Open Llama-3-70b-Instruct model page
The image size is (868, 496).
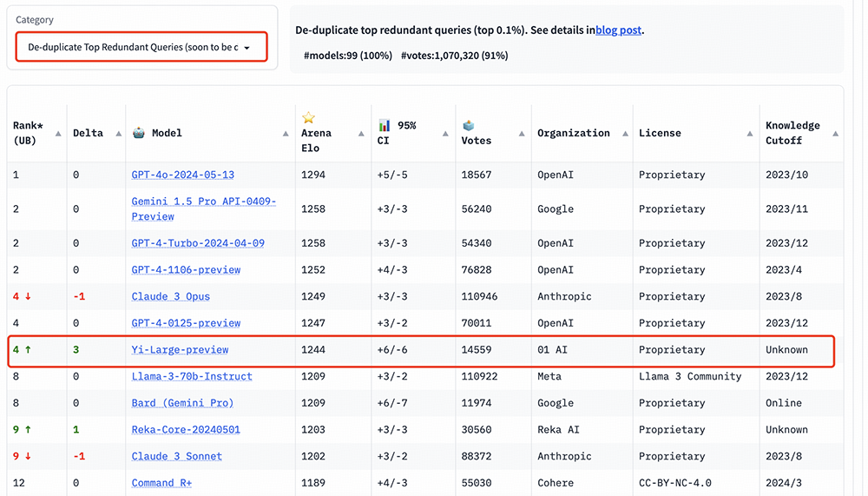[192, 376]
